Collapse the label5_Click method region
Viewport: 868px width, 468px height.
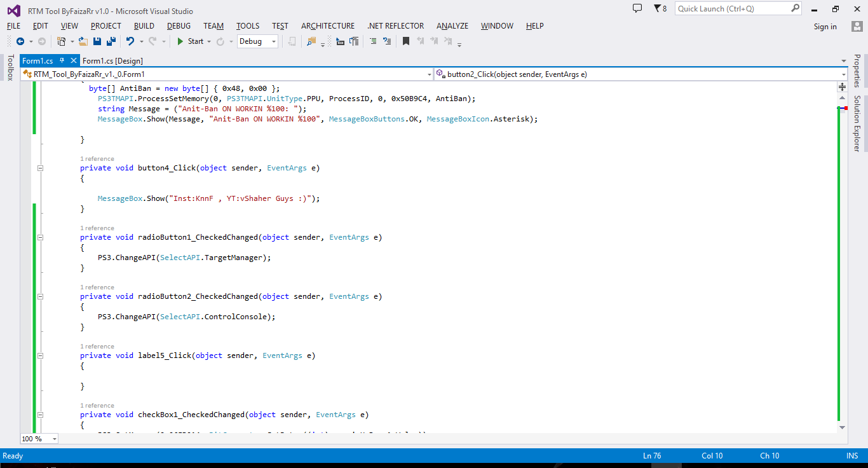[41, 355]
